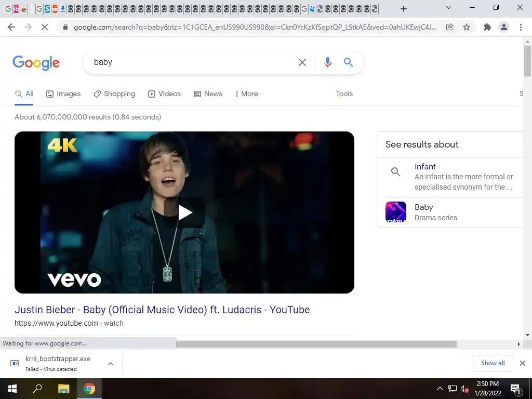532x399 pixels.
Task: Play the Justin Bieber Baby video
Action: [x=184, y=212]
